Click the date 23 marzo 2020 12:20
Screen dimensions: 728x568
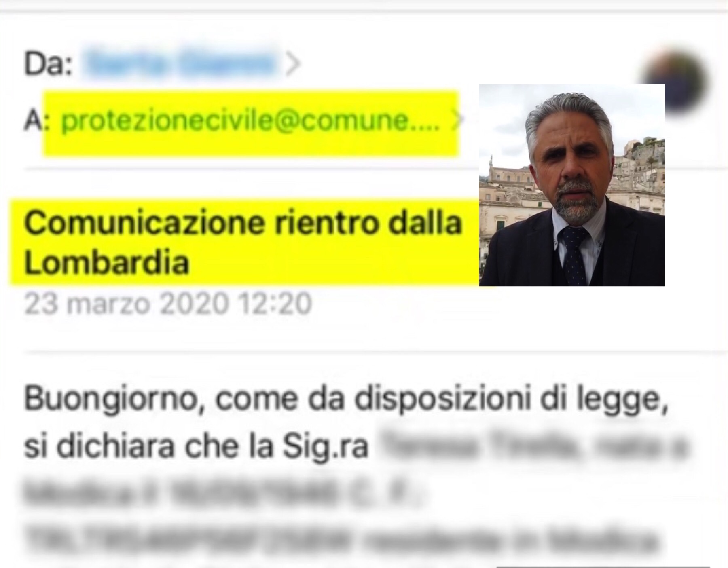click(168, 304)
